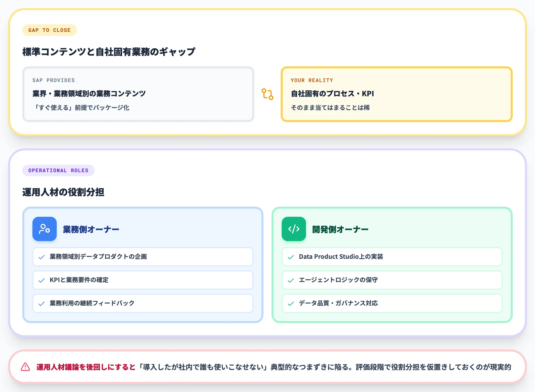Click the orange compare/branch icon between cards

[267, 94]
